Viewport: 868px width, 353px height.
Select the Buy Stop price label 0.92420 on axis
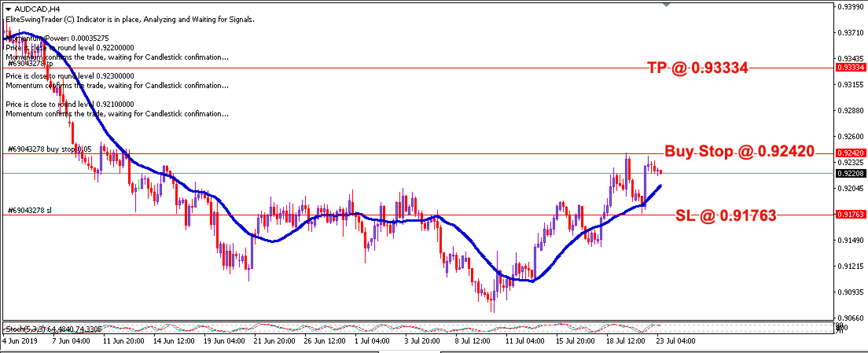tap(851, 153)
